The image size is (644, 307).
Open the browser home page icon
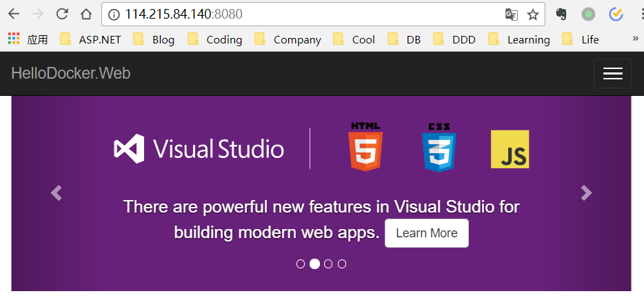(85, 14)
